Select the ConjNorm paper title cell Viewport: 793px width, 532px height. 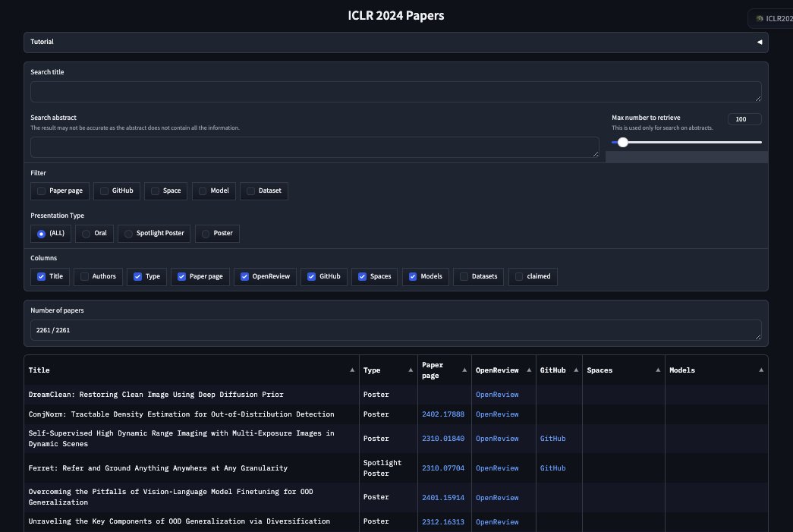point(191,414)
